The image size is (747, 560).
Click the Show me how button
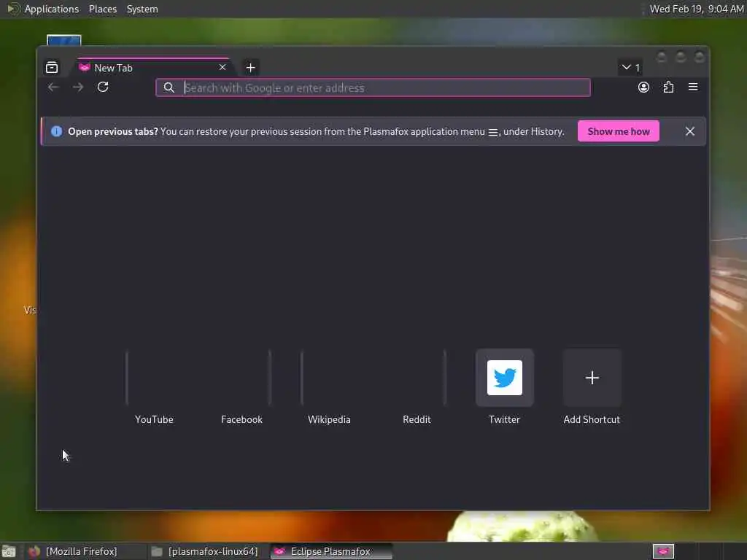(x=619, y=131)
